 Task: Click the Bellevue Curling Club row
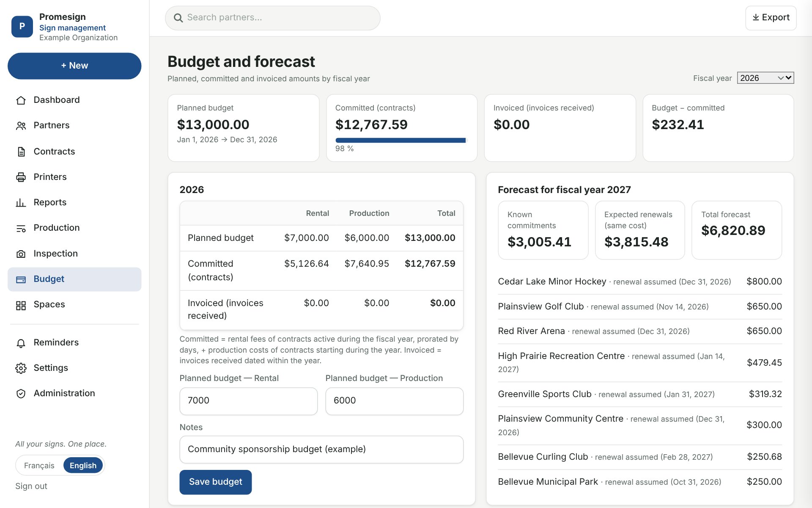(640, 457)
